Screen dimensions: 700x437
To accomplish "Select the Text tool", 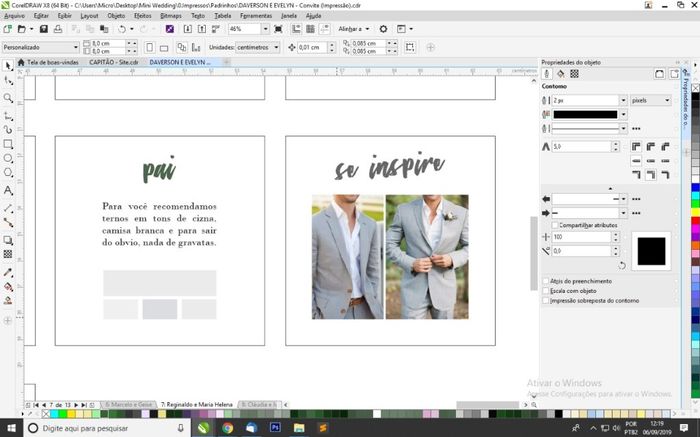I will click(x=8, y=191).
